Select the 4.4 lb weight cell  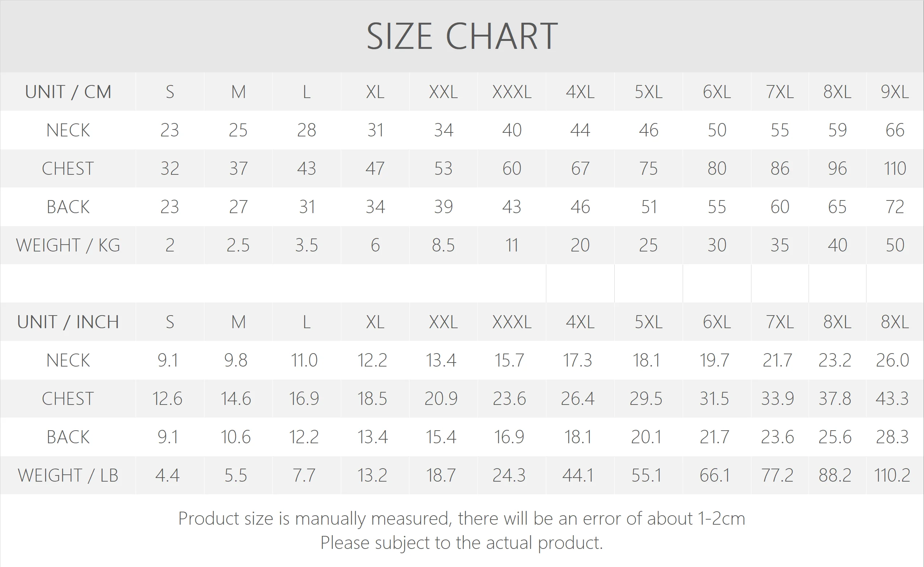(167, 475)
